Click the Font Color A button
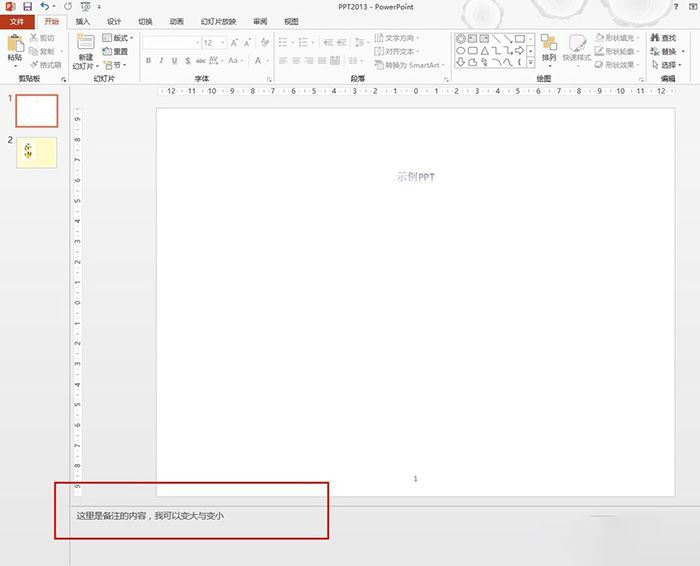 (258, 60)
